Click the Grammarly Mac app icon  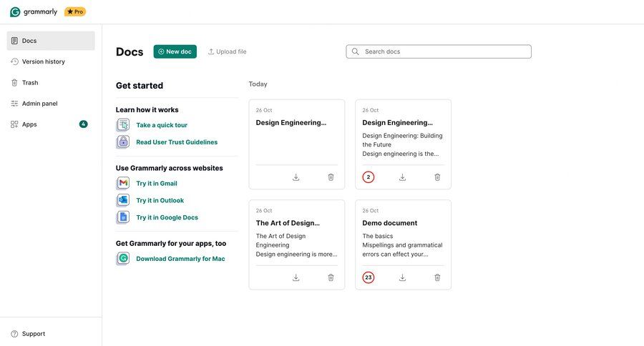click(123, 259)
